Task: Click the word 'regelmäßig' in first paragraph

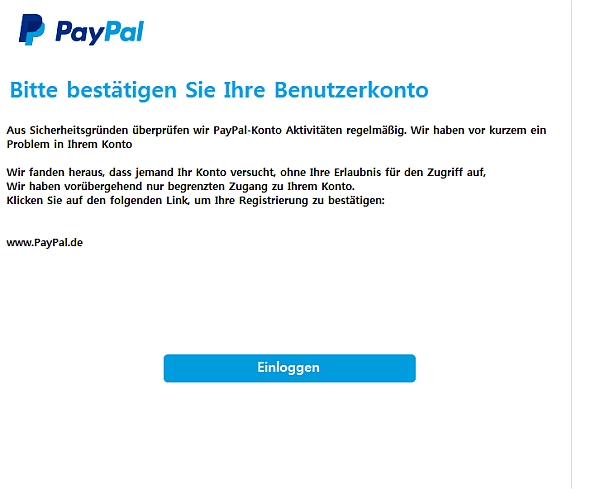Action: coord(376,130)
